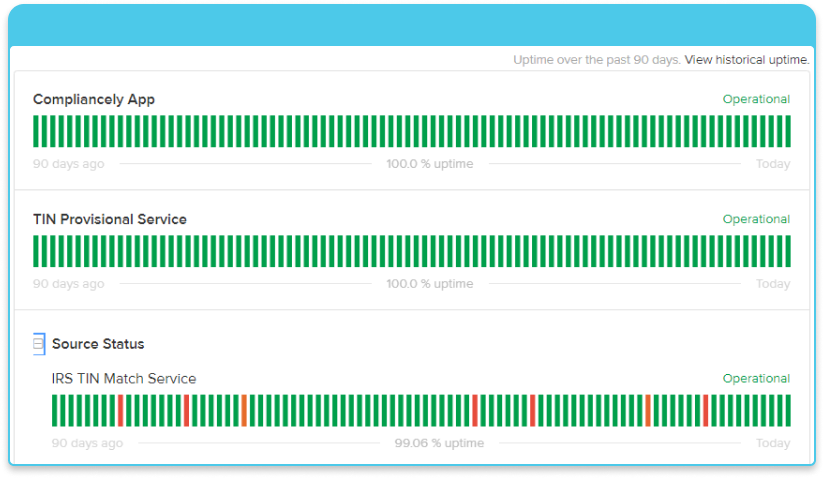Click the Source Status group heading
Image resolution: width=824 pixels, height=478 pixels.
(x=98, y=344)
